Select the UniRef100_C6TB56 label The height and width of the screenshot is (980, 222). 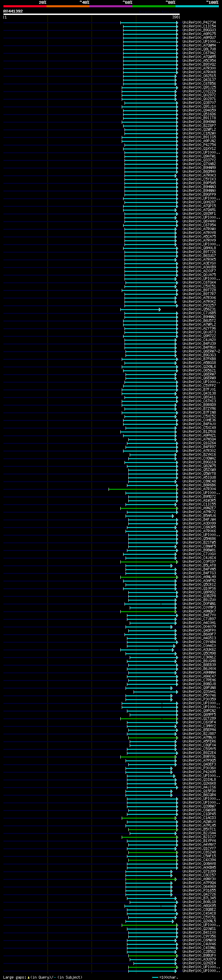(x=199, y=84)
